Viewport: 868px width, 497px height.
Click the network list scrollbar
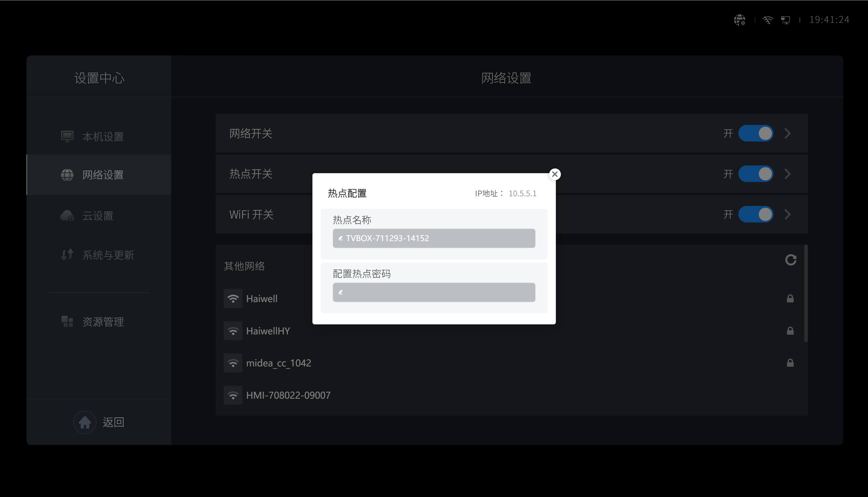point(806,293)
